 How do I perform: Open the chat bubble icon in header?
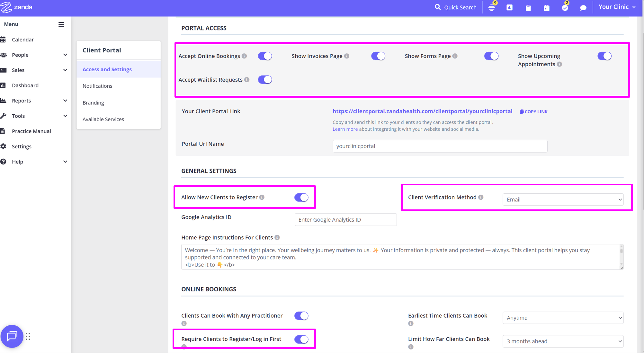point(583,8)
